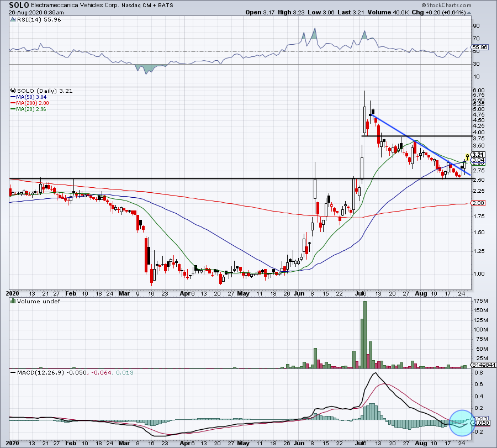Click the MA(50) 3.04 legend entry

point(31,97)
